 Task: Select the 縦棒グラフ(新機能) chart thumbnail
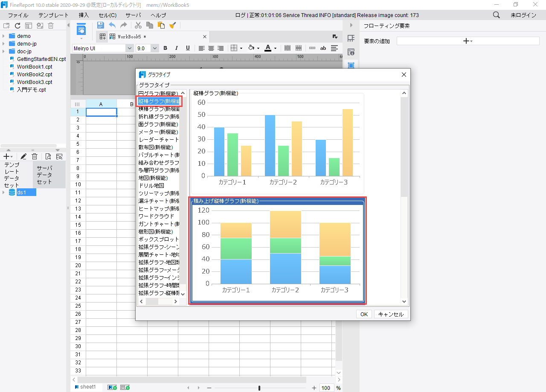coord(277,143)
